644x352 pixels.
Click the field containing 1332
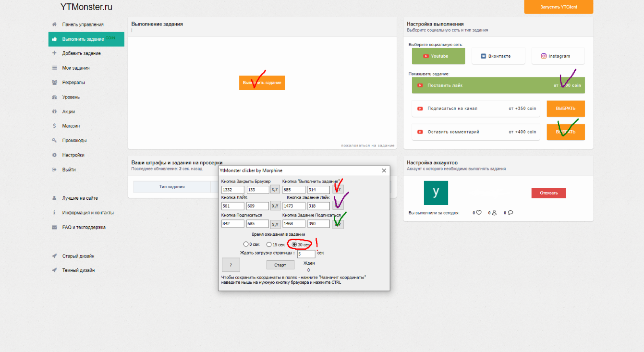pos(233,190)
